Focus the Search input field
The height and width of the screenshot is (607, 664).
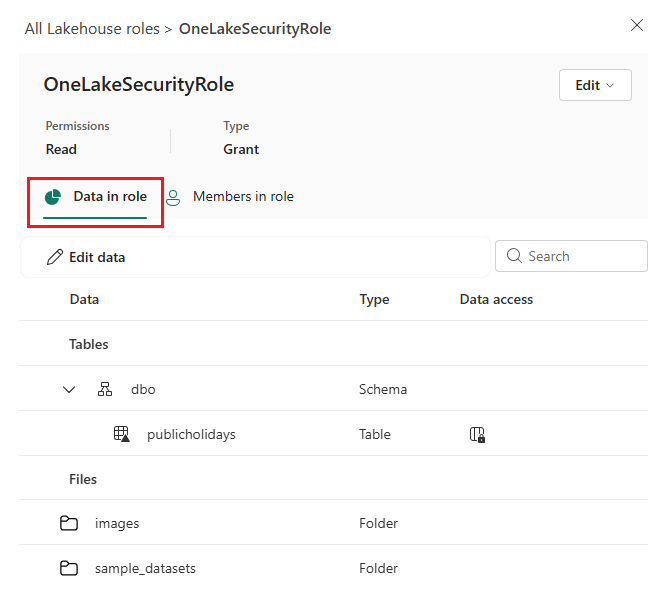coord(571,256)
